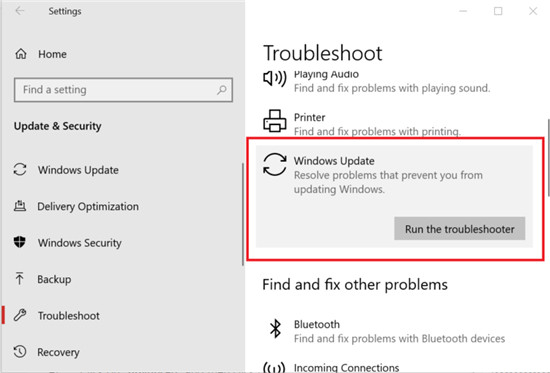Click the Delivery Optimization icon
This screenshot has width=550, height=373.
tap(20, 206)
